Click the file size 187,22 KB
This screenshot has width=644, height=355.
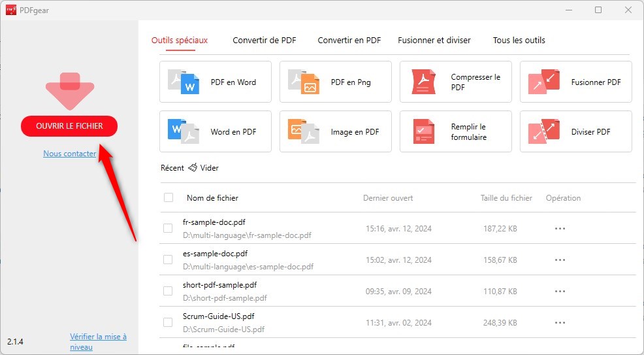pyautogui.click(x=500, y=228)
